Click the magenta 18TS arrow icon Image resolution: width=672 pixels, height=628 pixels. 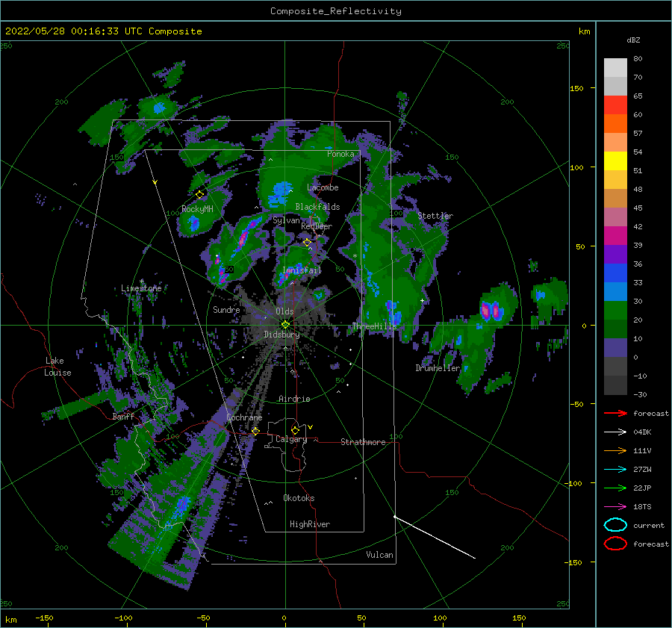(x=615, y=507)
